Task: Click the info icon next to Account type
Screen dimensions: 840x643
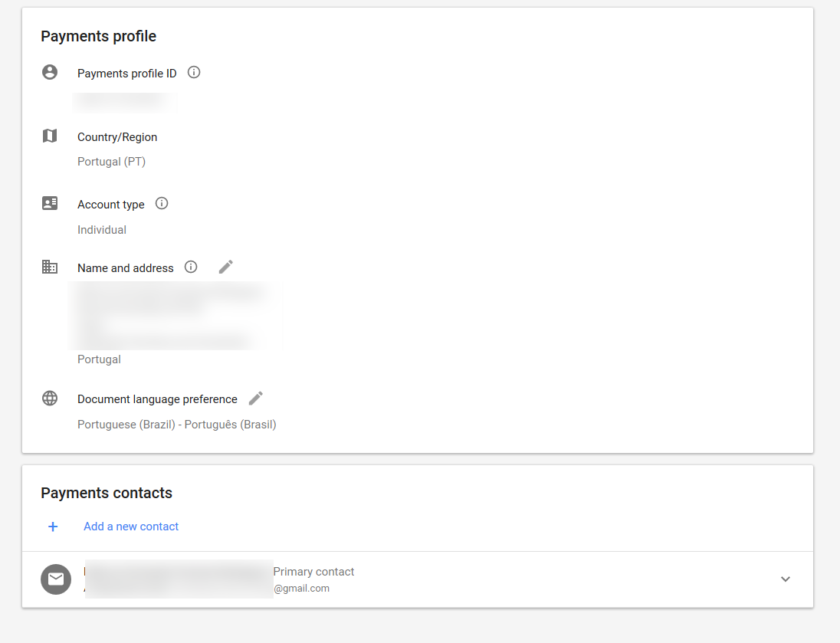Action: pyautogui.click(x=162, y=204)
